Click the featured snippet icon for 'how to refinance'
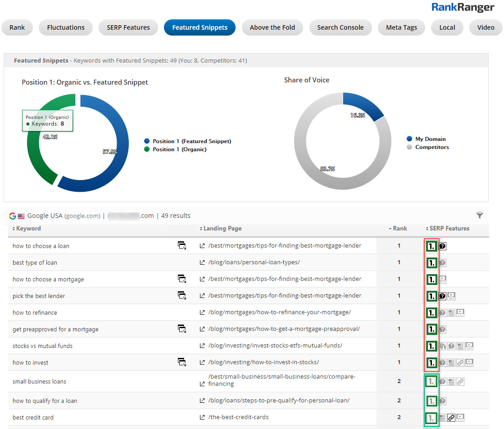The height and width of the screenshot is (429, 504). (431, 312)
